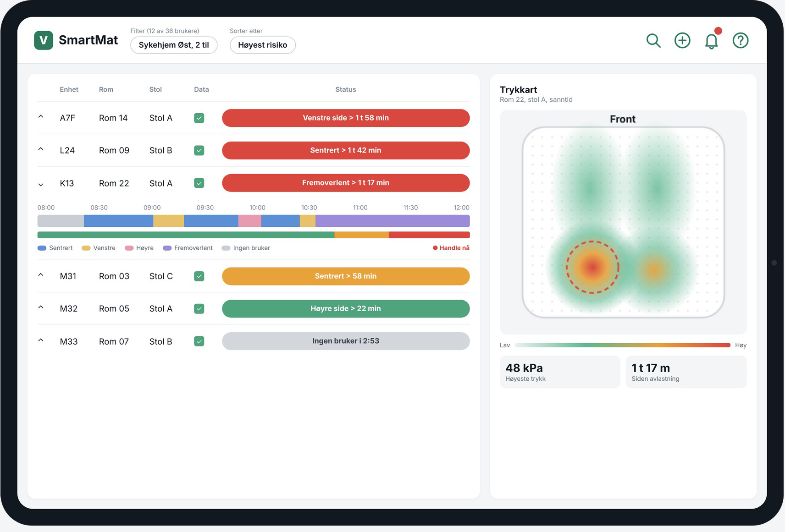
Task: Open notifications bell icon
Action: [712, 40]
